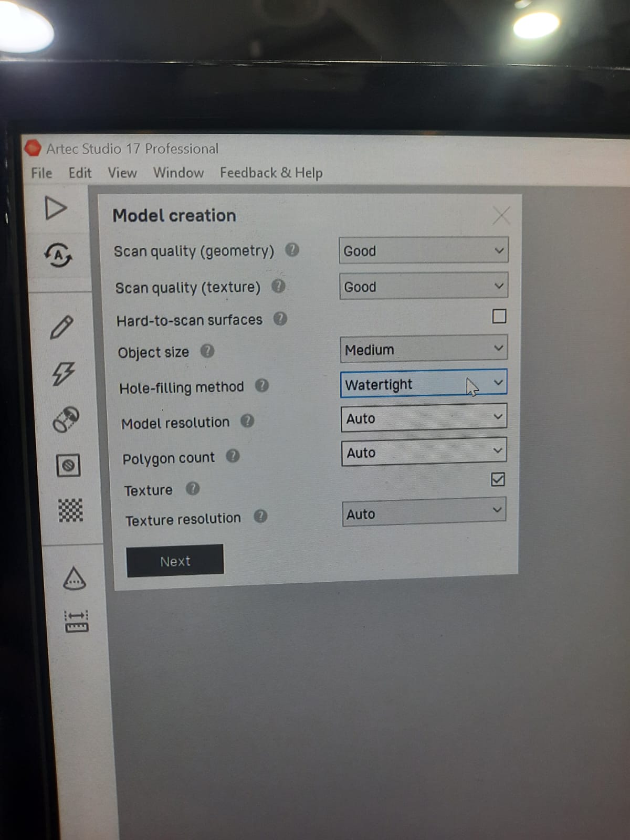630x840 pixels.
Task: Click help icon next to Scan quality (geometry)
Action: 292,250
